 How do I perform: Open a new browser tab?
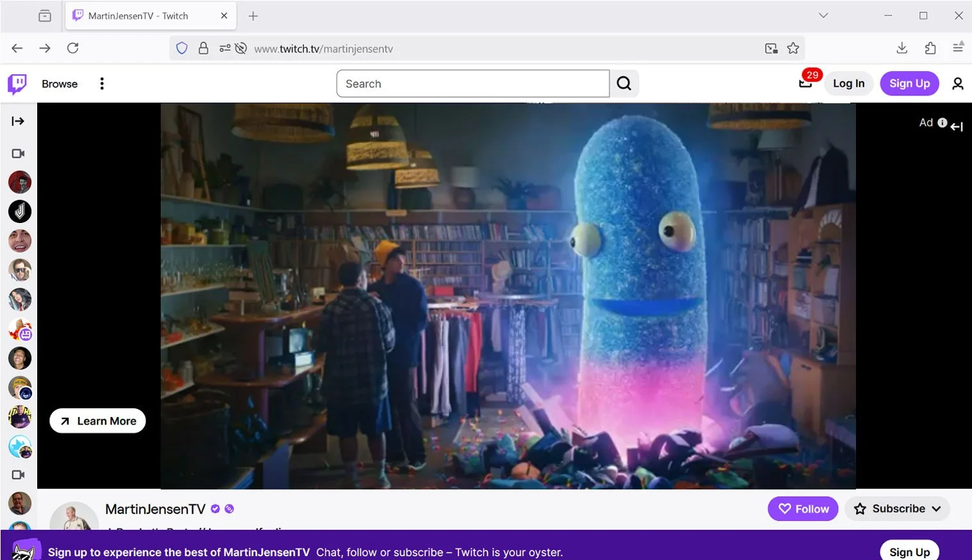point(253,16)
